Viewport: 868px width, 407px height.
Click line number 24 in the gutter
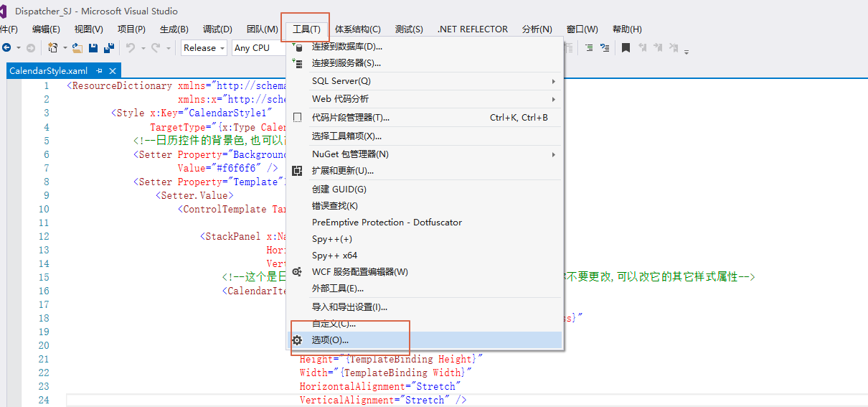[44, 401]
